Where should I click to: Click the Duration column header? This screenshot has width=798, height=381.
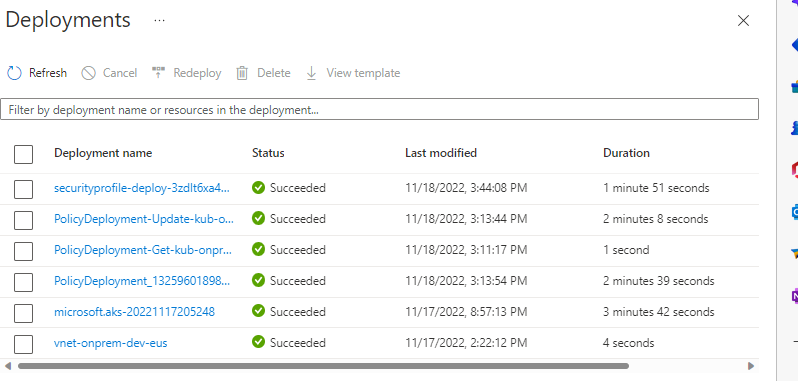click(x=626, y=153)
